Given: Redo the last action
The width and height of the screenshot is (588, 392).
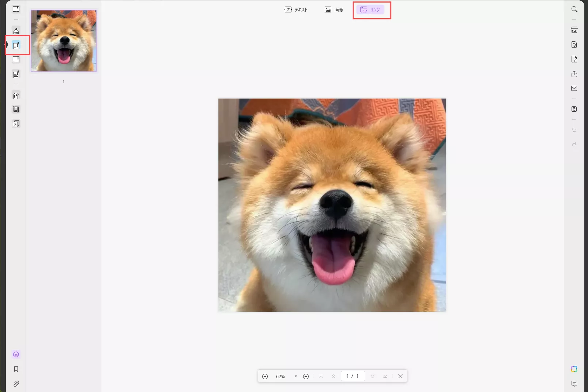Looking at the screenshot, I should [x=574, y=145].
